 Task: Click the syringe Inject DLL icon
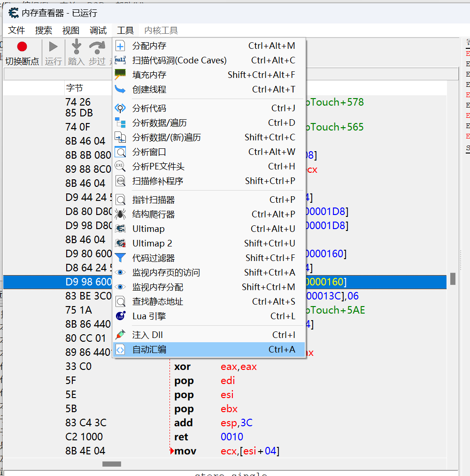(120, 335)
